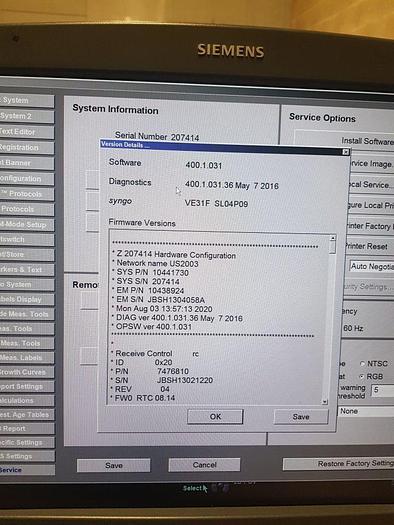Click 'S/N JBSH13021220' line

tap(164, 380)
